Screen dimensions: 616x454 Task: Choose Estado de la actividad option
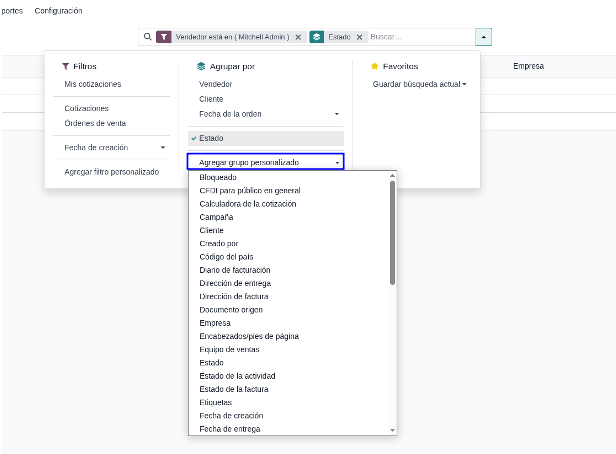coord(289,376)
